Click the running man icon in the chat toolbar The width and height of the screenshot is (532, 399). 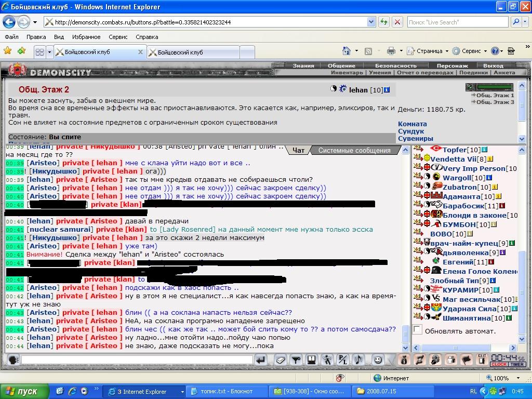[327, 360]
